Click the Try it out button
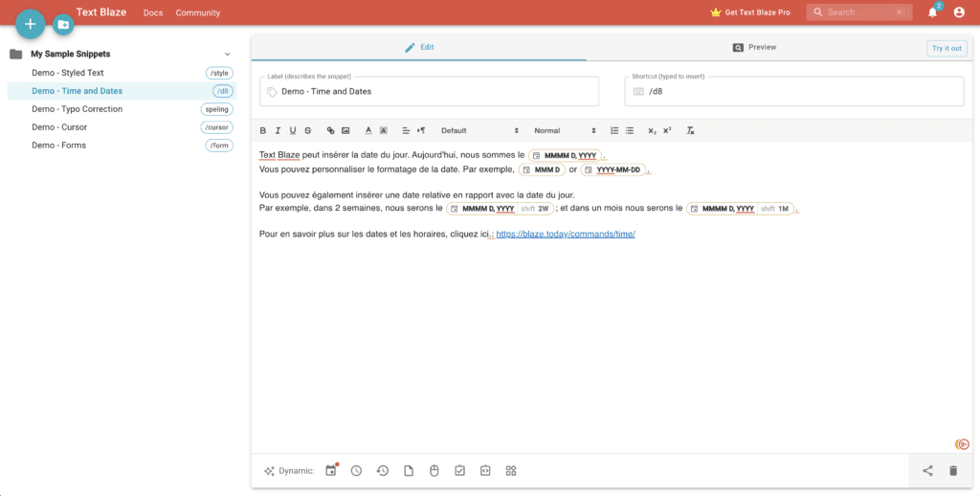The width and height of the screenshot is (980, 496). 947,48
